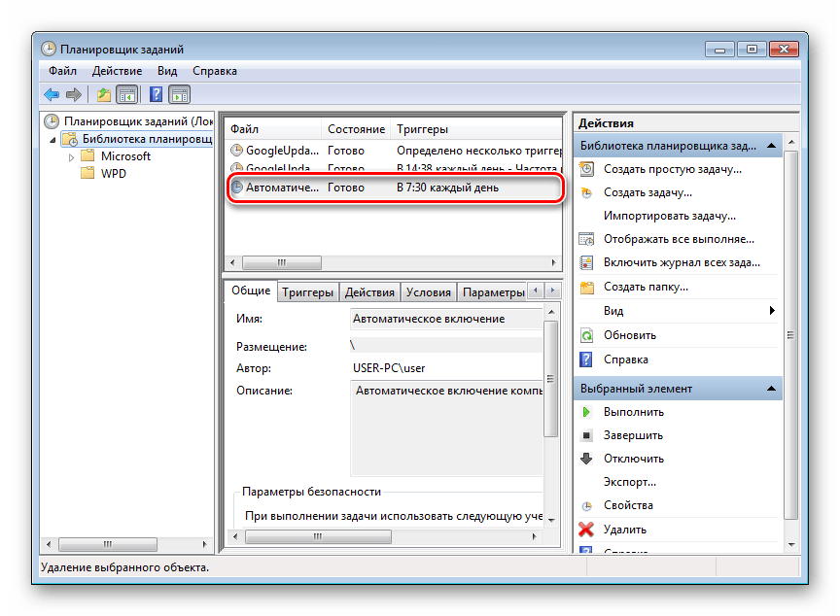Toggle the console tree show/hide toolbar button
This screenshot has width=840, height=616.
126,94
